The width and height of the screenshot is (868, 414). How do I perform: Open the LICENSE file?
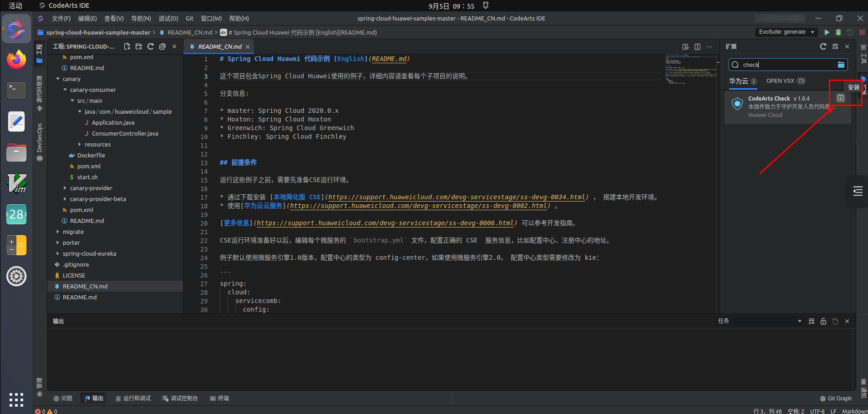(x=74, y=276)
